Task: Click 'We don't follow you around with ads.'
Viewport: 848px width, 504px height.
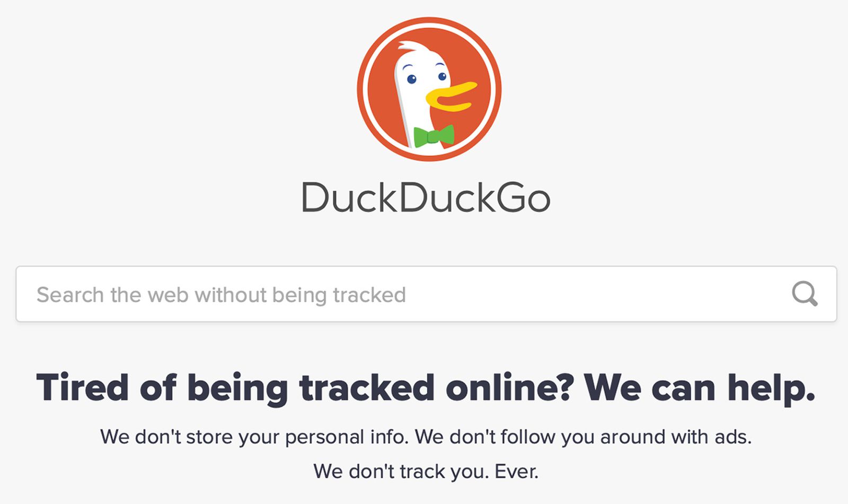Action: [583, 437]
